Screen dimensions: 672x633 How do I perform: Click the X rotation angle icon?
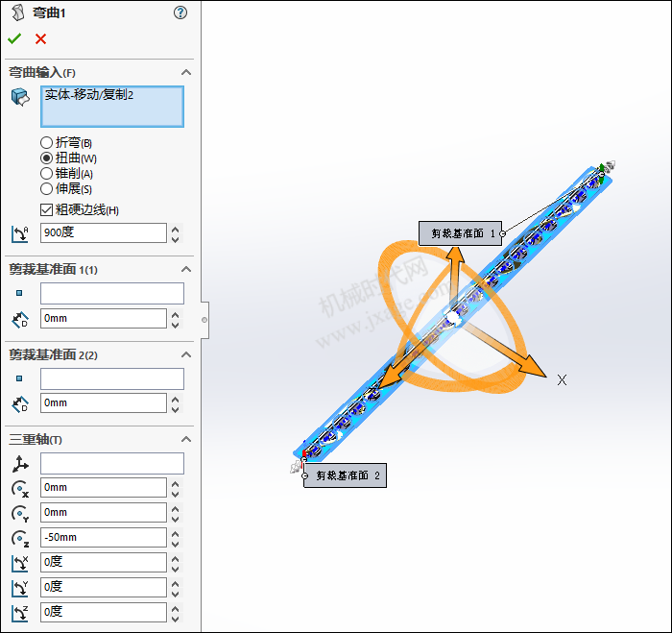click(20, 564)
